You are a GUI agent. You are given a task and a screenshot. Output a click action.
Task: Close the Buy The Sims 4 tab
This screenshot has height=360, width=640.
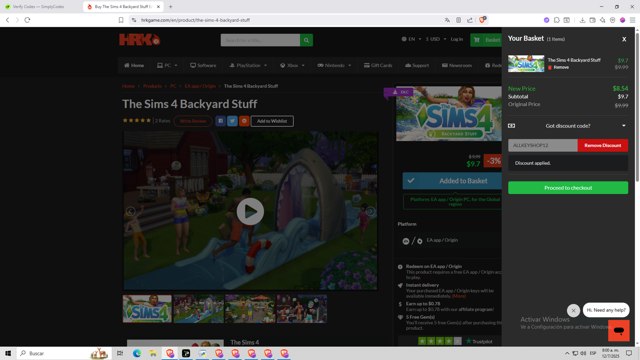158,7
